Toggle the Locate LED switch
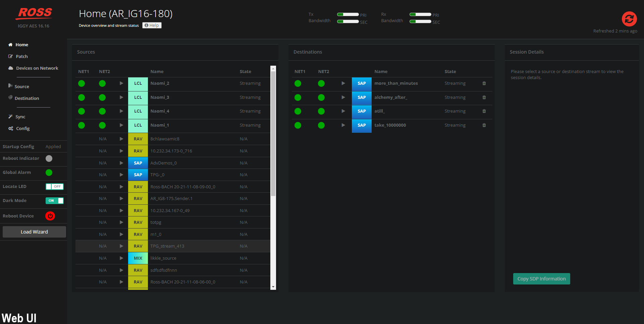 coord(55,187)
